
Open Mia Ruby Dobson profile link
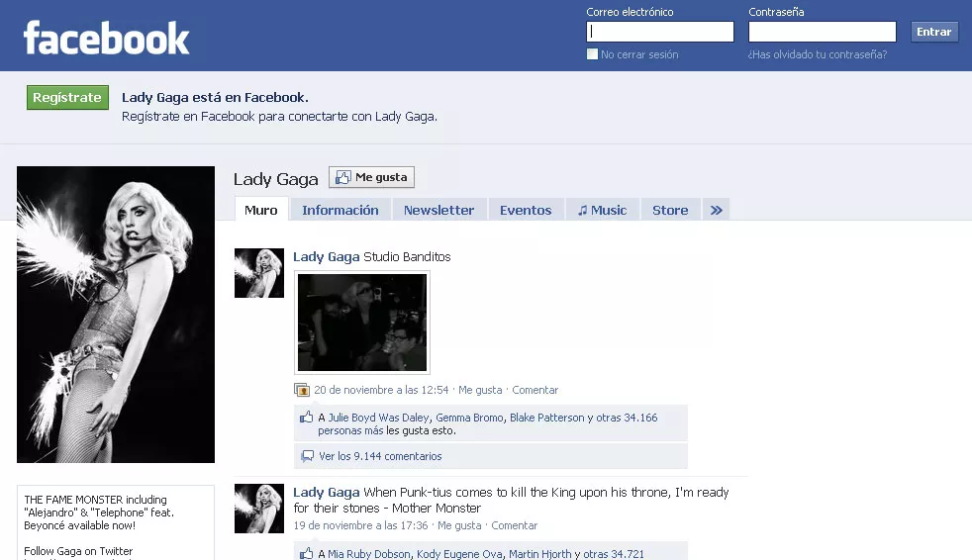[x=369, y=554]
